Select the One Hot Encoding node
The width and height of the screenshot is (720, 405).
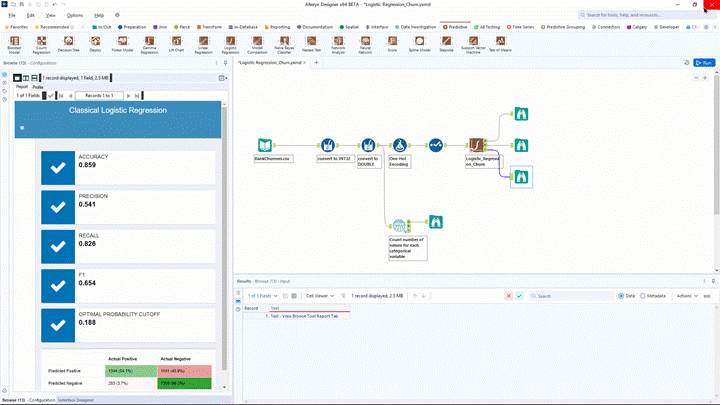pyautogui.click(x=399, y=145)
